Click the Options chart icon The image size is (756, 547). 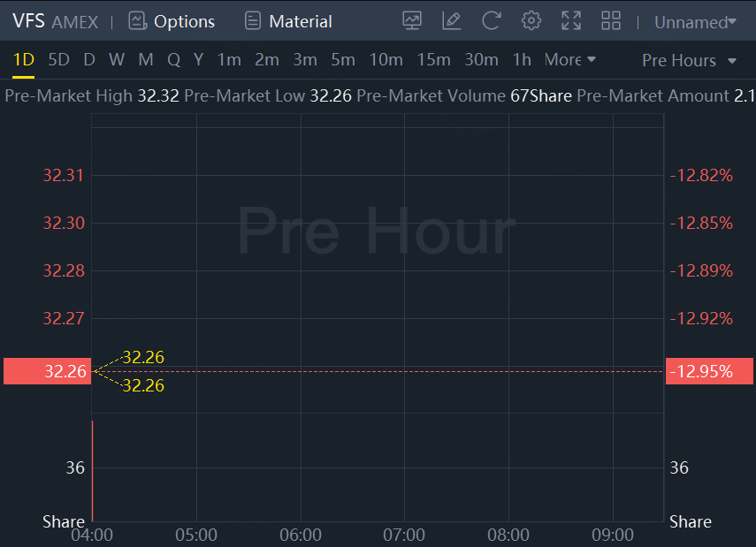(136, 21)
